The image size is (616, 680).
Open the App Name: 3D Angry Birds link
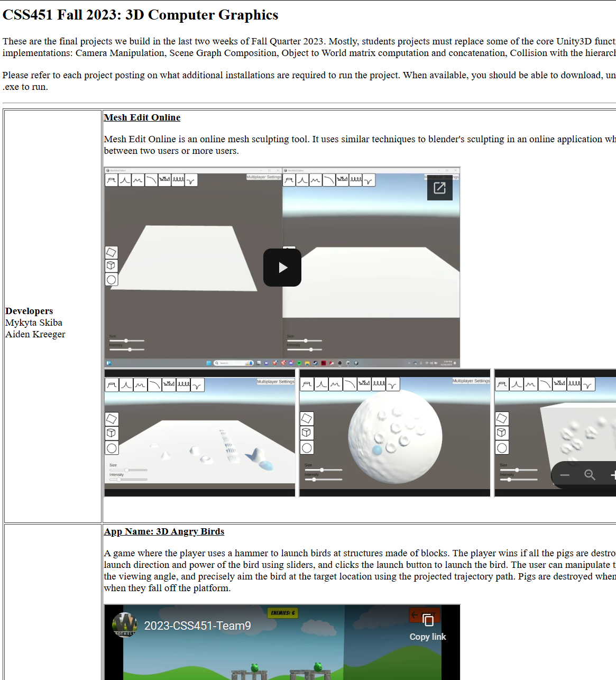(164, 531)
